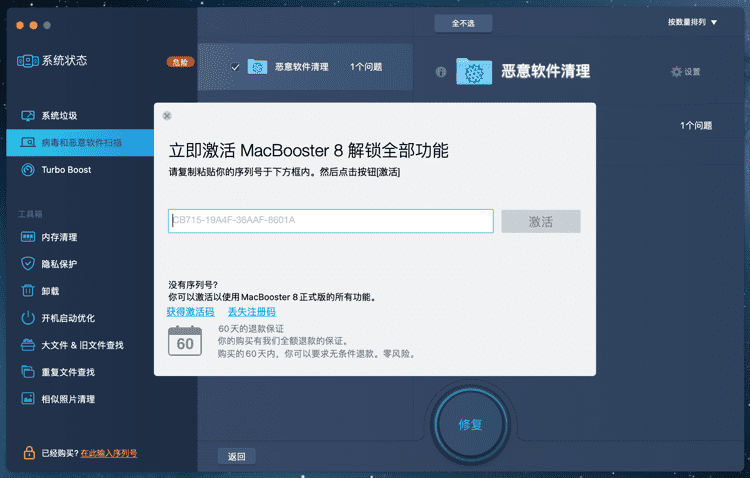Click the 工具箱 section label
This screenshot has width=750, height=478.
pos(30,214)
